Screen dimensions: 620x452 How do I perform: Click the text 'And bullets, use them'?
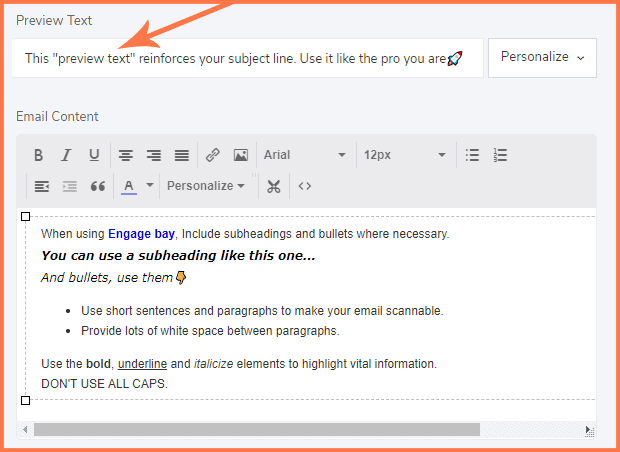(x=107, y=278)
